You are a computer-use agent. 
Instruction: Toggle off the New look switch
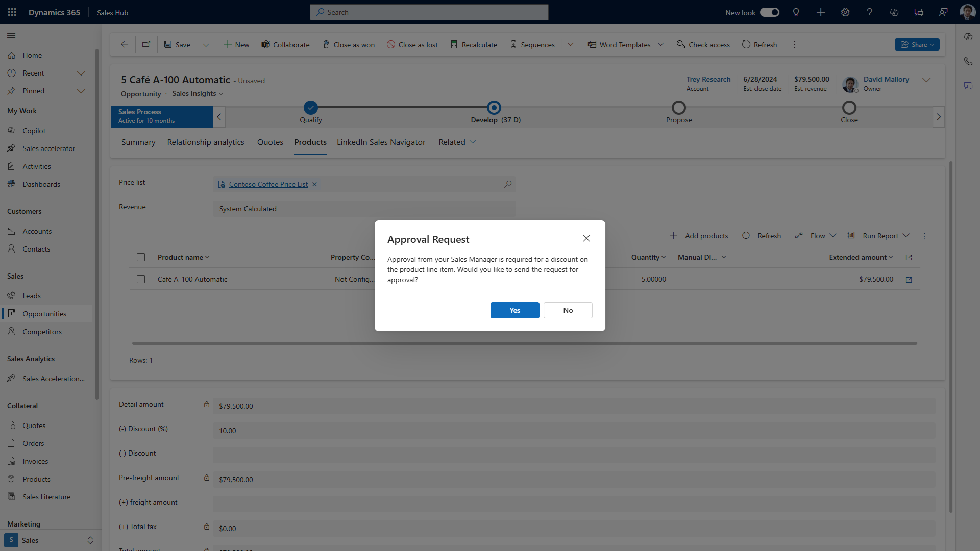769,12
